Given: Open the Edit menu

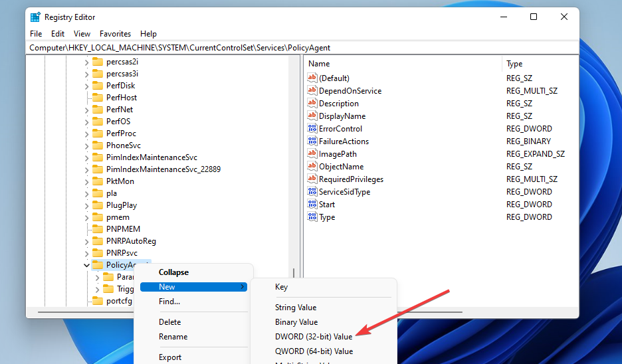Looking at the screenshot, I should (x=58, y=34).
